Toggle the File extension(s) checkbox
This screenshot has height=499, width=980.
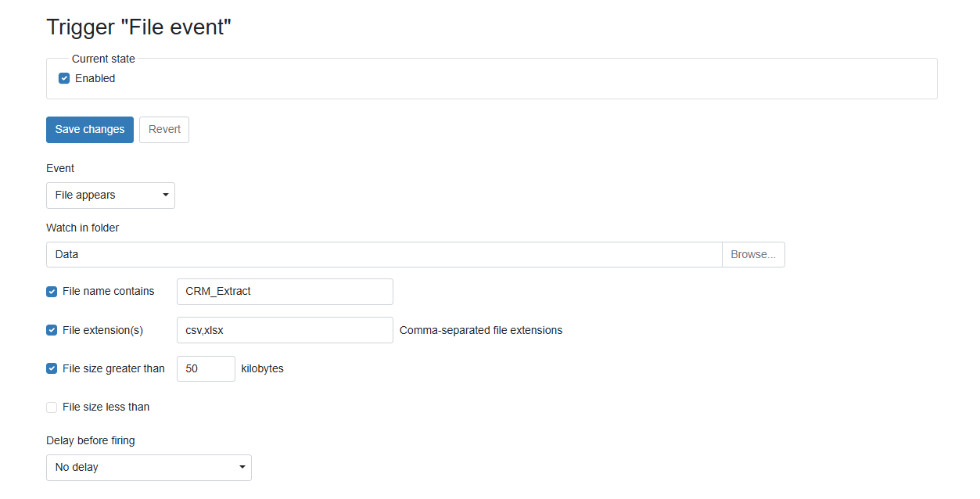(52, 330)
